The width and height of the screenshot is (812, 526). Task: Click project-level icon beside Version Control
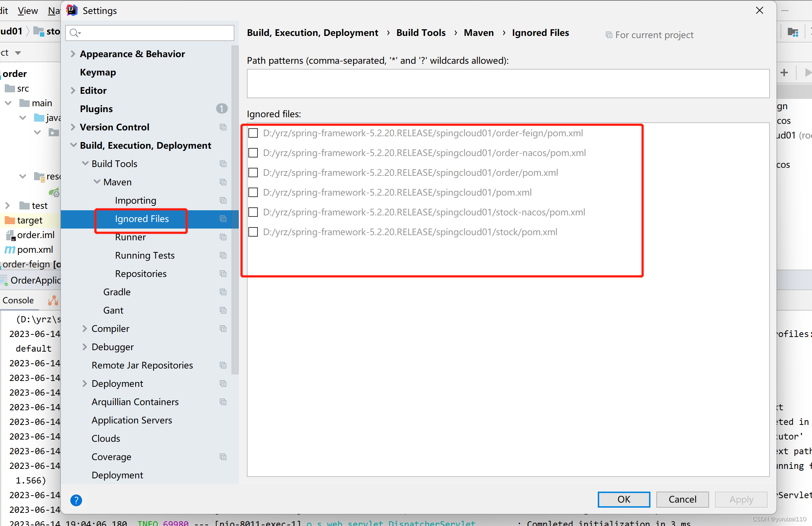tap(223, 127)
